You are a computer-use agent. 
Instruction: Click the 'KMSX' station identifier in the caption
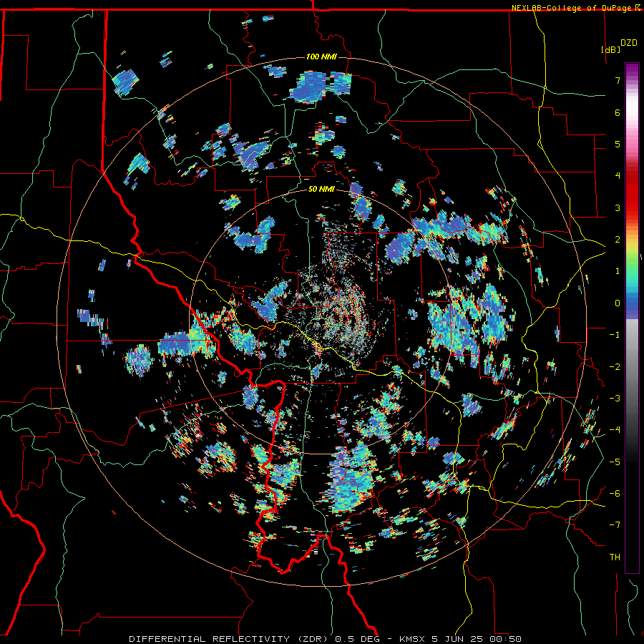click(x=413, y=639)
